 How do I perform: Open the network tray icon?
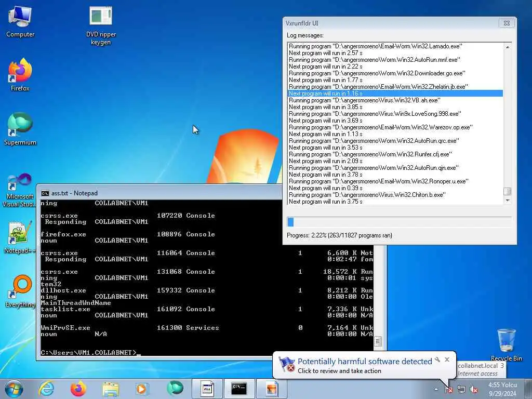(x=461, y=389)
